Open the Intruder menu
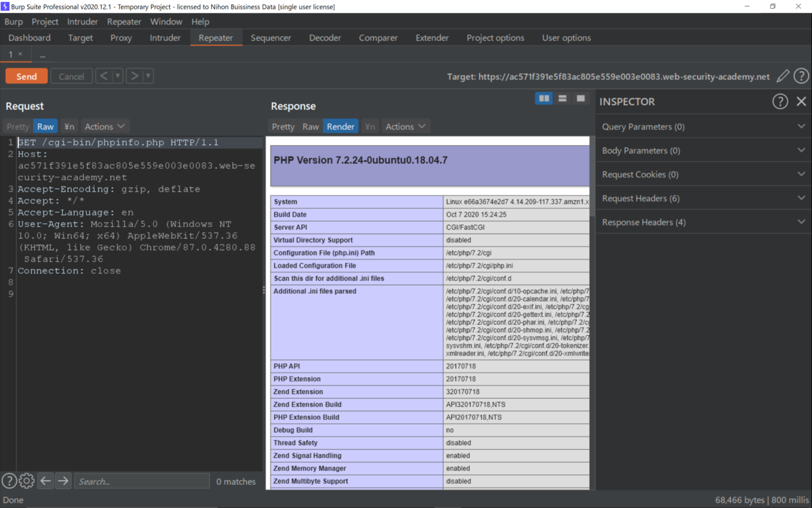The width and height of the screenshot is (812, 508). click(x=83, y=22)
